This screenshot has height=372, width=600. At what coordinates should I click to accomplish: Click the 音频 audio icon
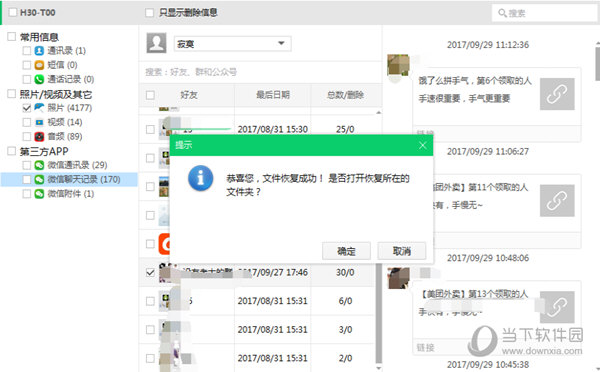pyautogui.click(x=39, y=137)
